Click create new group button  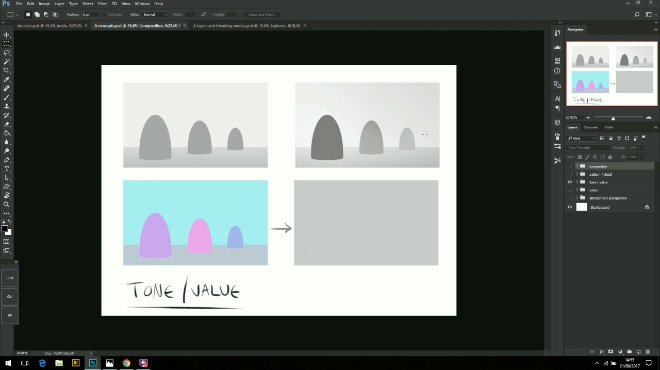click(629, 351)
